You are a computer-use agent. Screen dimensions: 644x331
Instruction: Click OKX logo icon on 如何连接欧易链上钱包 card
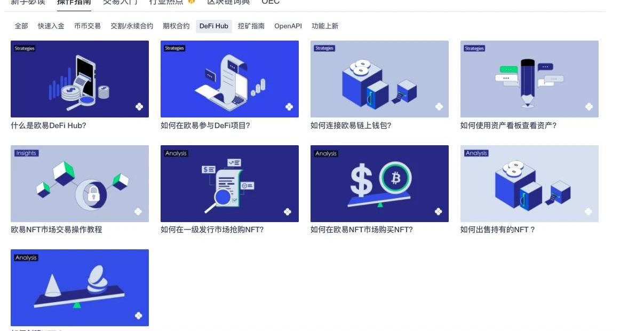[439, 107]
